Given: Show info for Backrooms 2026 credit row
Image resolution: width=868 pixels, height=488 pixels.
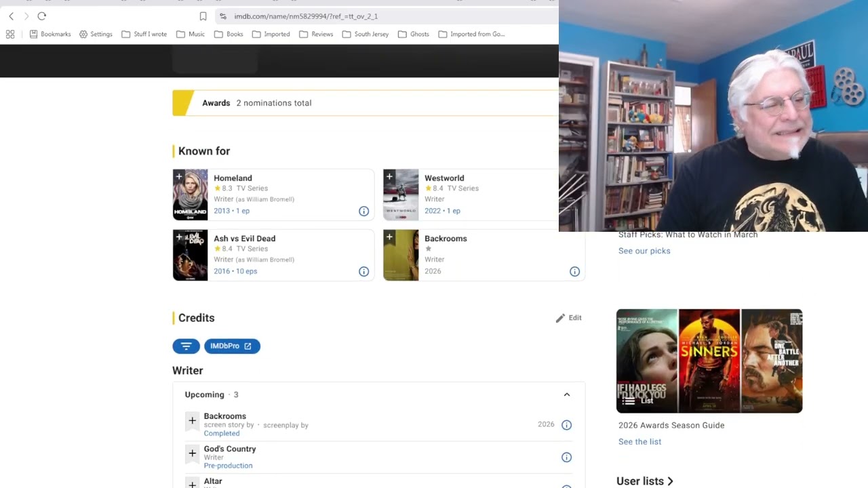Looking at the screenshot, I should click(x=567, y=425).
